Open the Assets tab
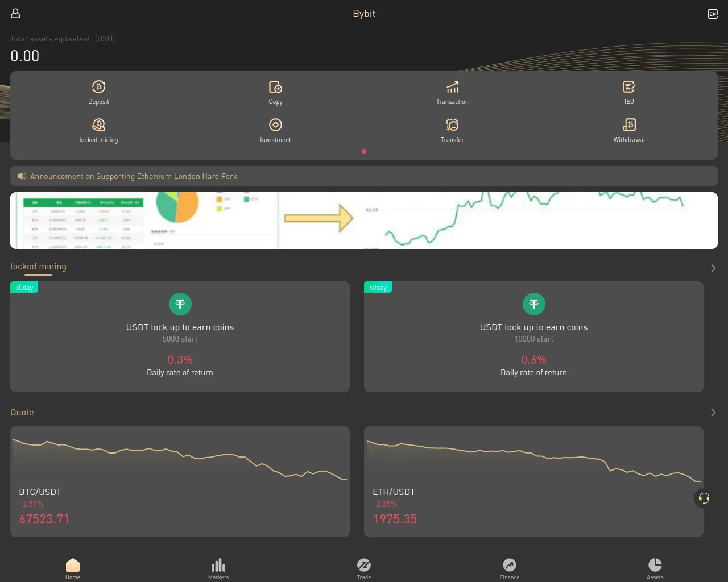The image size is (728, 582). (x=655, y=568)
